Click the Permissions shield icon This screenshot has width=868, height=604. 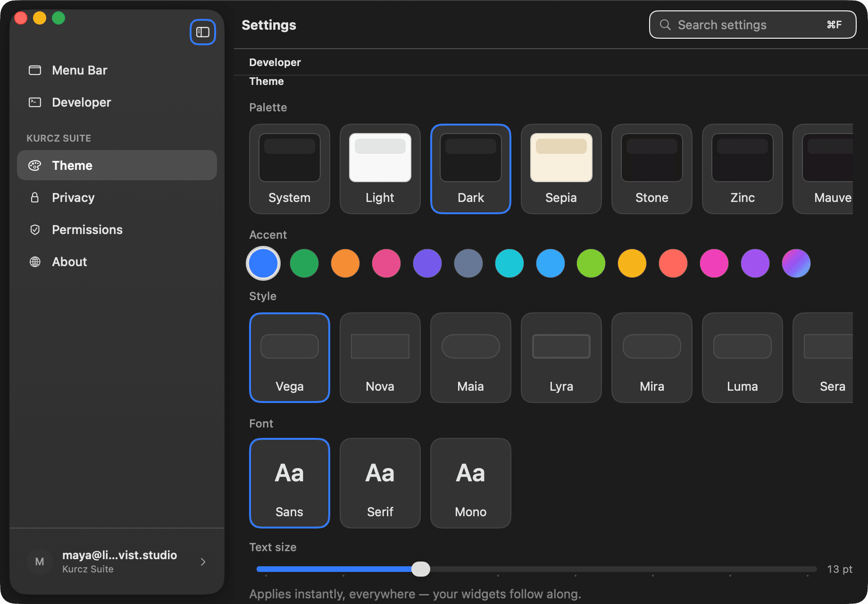pos(35,230)
